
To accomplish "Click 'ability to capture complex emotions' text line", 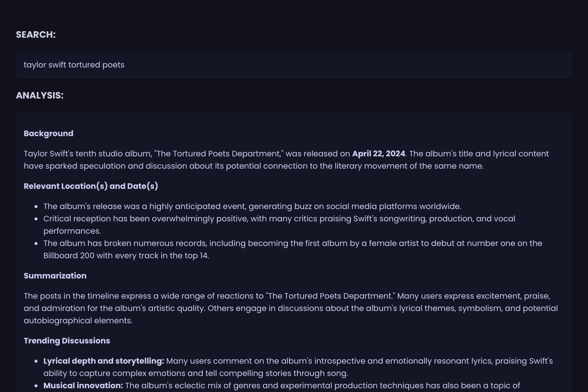I will pos(196,373).
